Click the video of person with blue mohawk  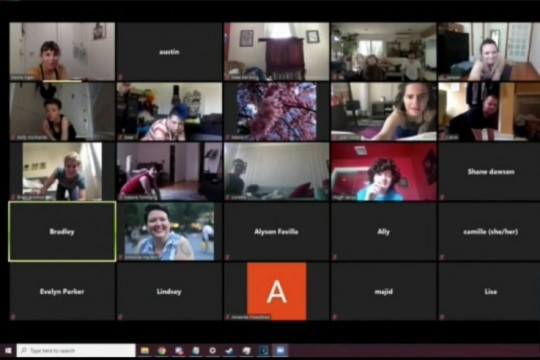pos(169,112)
